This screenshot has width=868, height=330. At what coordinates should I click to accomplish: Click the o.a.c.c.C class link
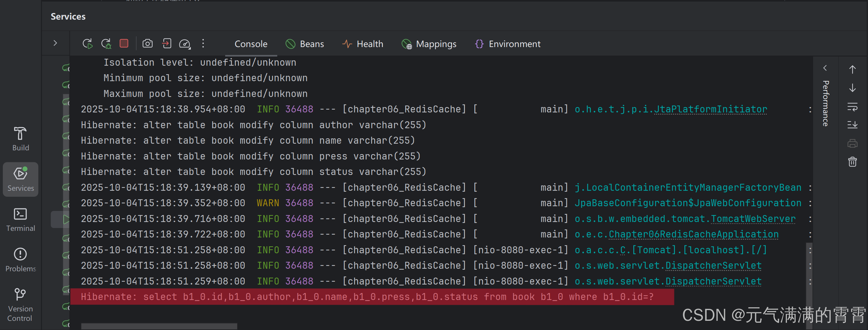(623, 250)
